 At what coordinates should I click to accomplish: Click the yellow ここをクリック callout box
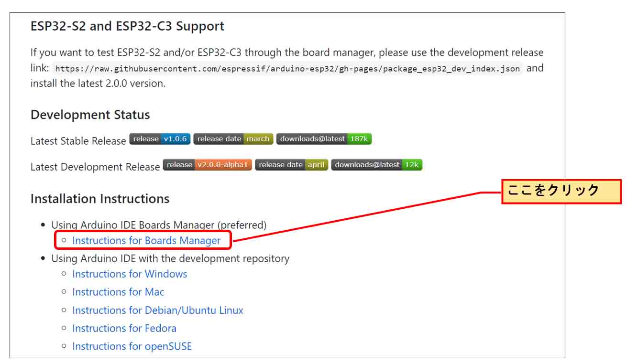click(x=561, y=192)
